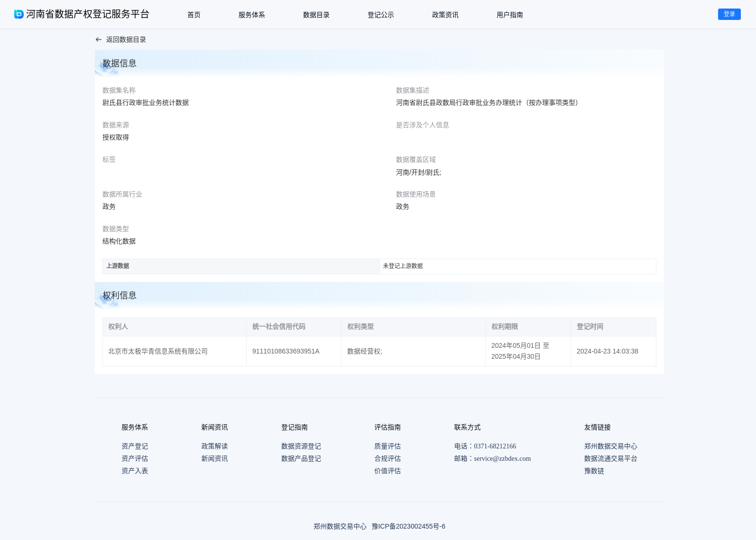This screenshot has height=540, width=756.
Task: Click the blue 登录 button
Action: click(729, 14)
